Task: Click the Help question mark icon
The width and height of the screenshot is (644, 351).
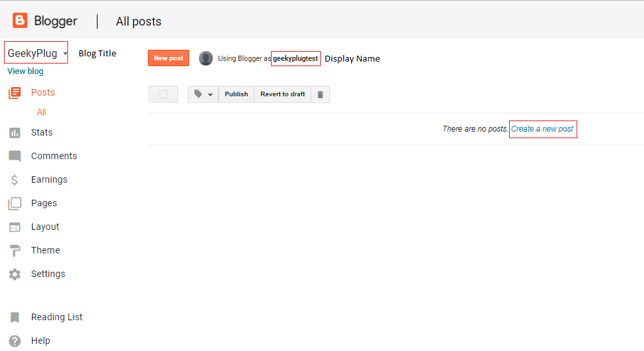Action: pyautogui.click(x=14, y=341)
